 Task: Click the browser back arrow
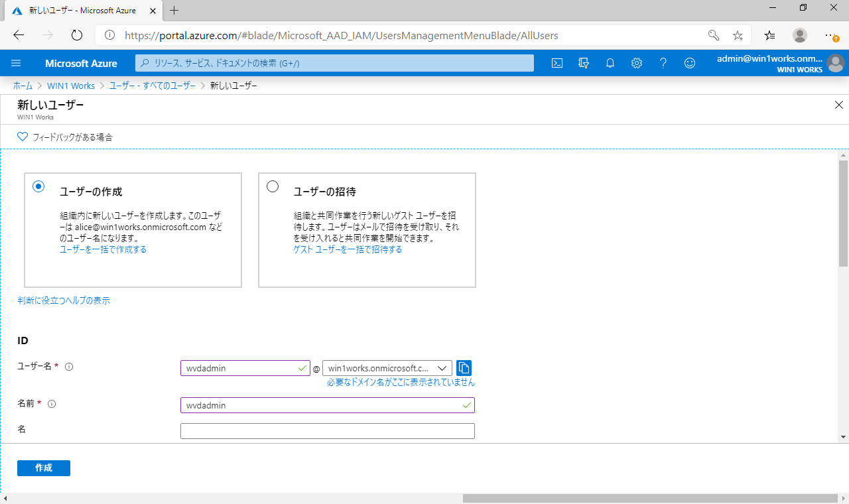point(19,35)
